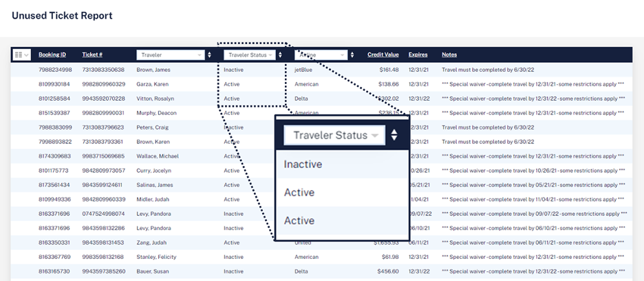Click the sort arrows beside Traveler Status header
The image size is (644, 281).
(x=280, y=54)
